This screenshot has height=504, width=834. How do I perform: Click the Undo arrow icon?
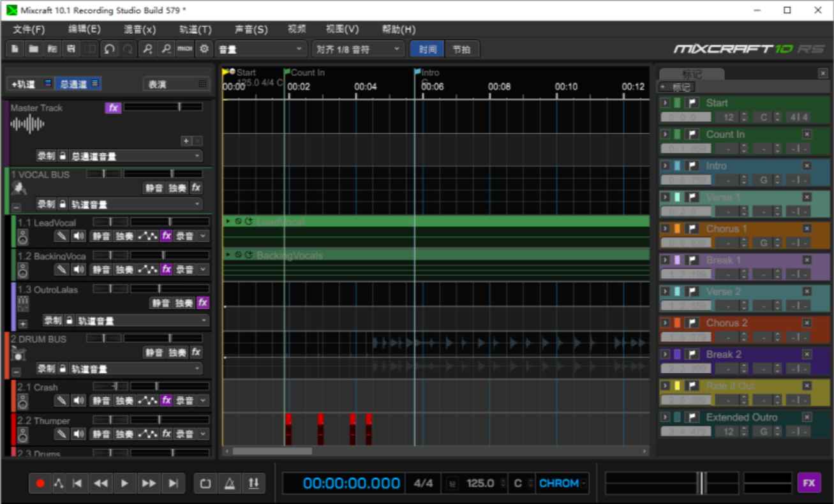[x=109, y=48]
